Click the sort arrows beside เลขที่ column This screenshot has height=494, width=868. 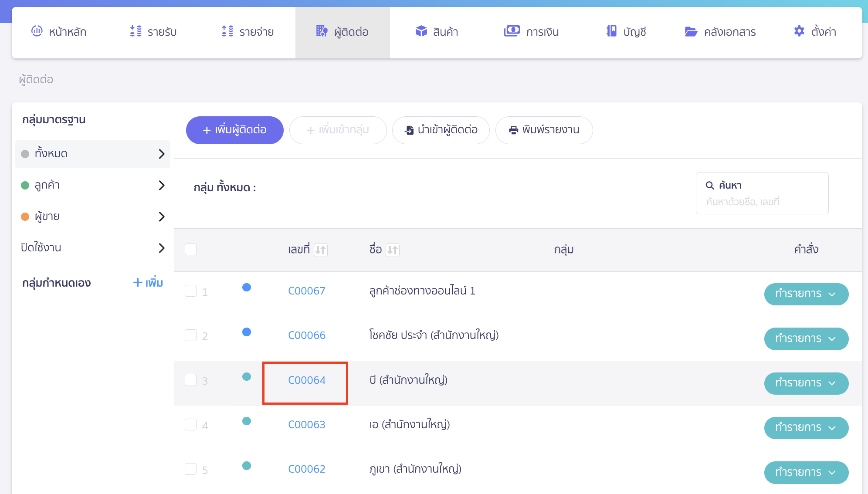(x=321, y=250)
